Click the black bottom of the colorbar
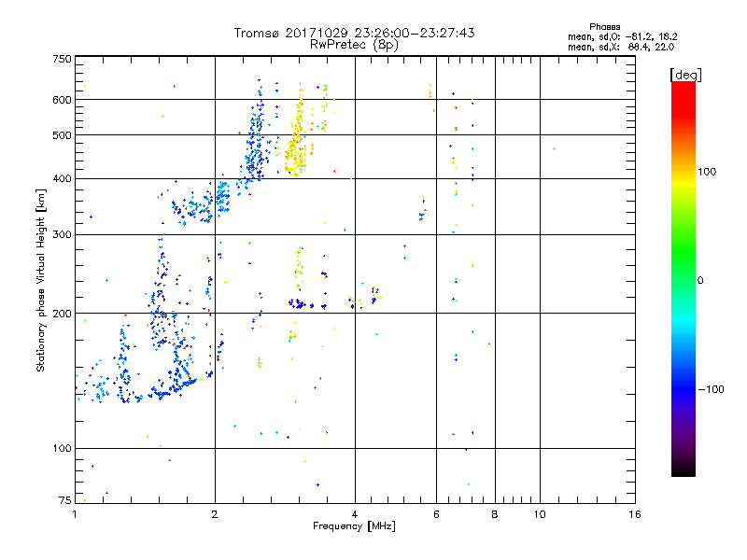747x560 pixels. pos(683,471)
